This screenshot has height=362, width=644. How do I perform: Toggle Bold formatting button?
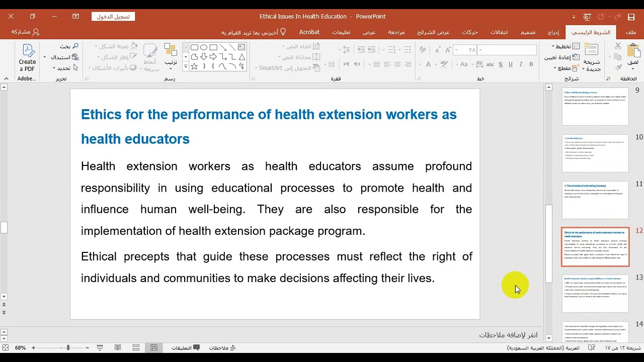coord(531,64)
